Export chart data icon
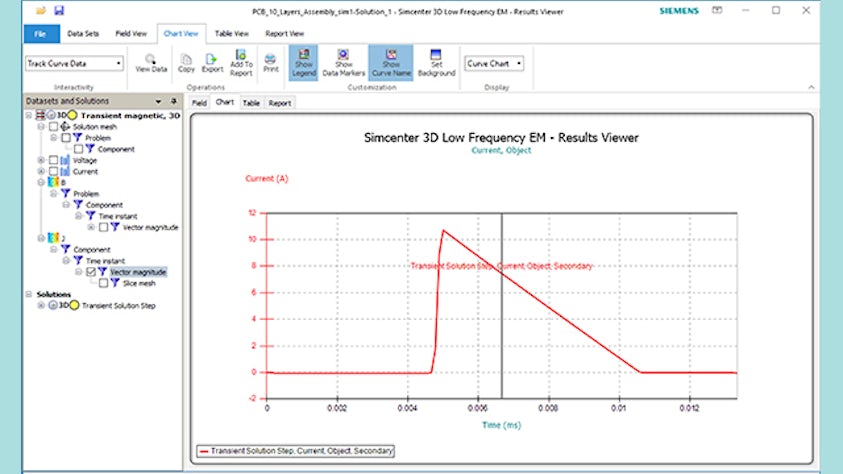The width and height of the screenshot is (843, 474). (x=212, y=63)
